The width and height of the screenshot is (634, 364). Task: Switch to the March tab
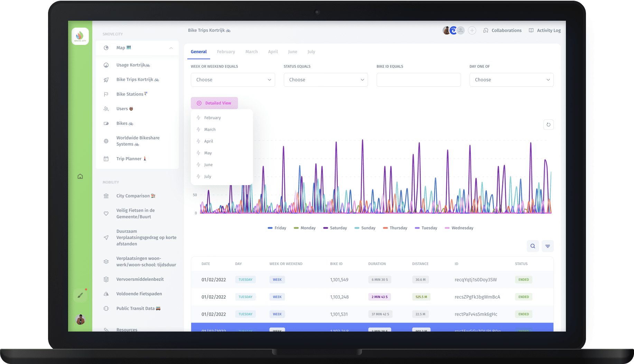click(251, 52)
